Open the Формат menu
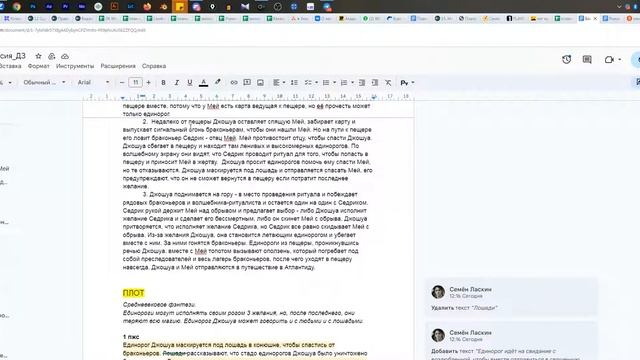This screenshot has width=640, height=360. point(38,66)
